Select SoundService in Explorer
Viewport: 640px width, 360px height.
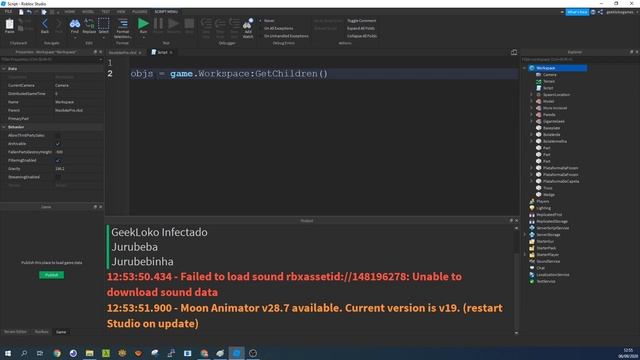click(x=548, y=261)
